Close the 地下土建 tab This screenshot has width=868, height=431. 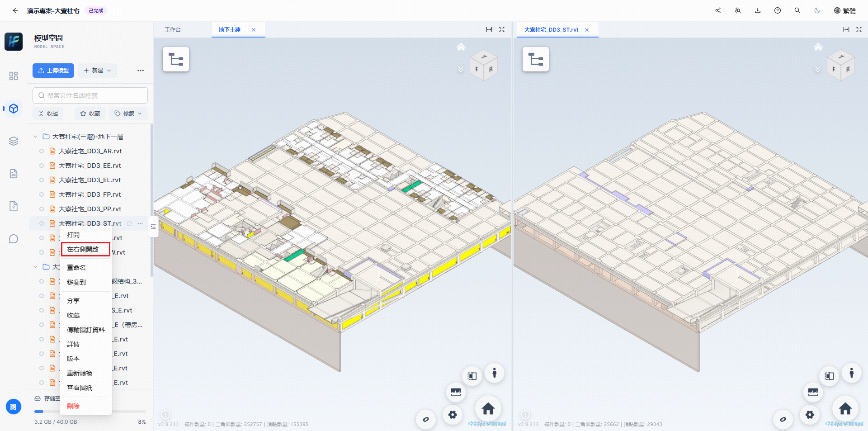(254, 30)
